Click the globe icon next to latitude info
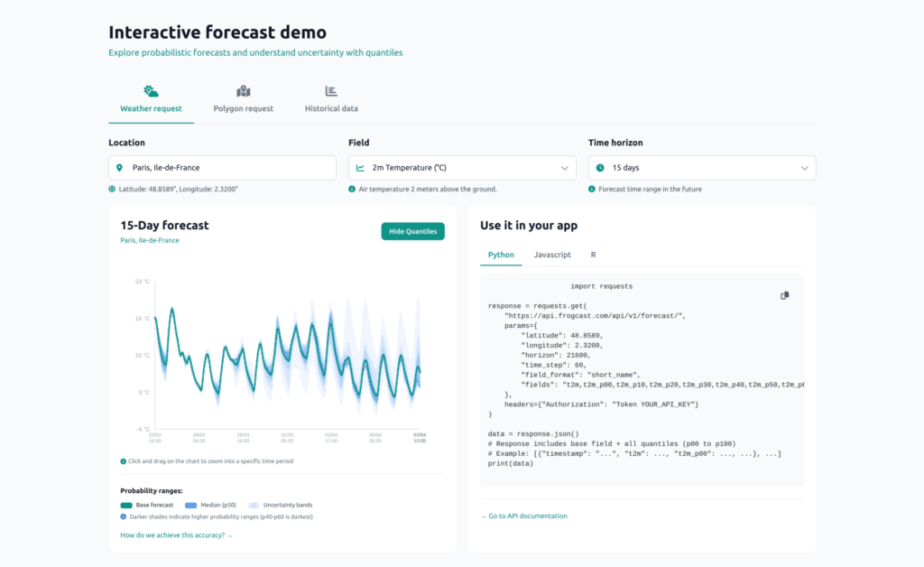The height and width of the screenshot is (567, 924). pyautogui.click(x=113, y=189)
